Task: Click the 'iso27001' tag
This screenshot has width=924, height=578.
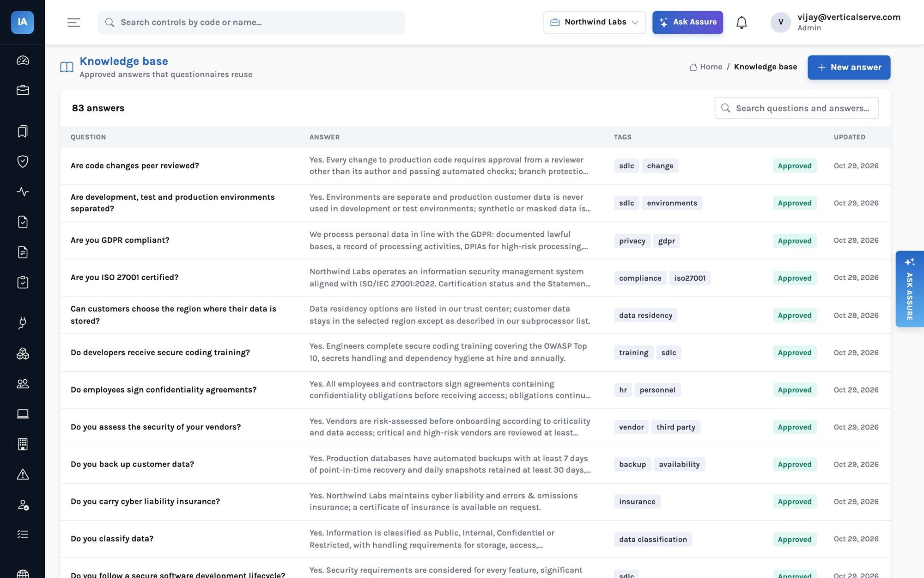Action: click(690, 278)
